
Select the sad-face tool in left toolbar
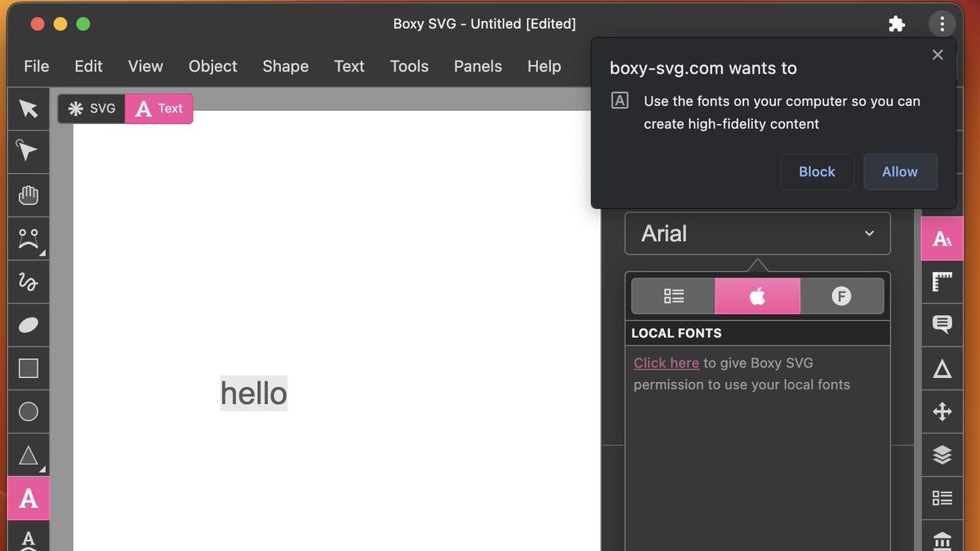(29, 238)
